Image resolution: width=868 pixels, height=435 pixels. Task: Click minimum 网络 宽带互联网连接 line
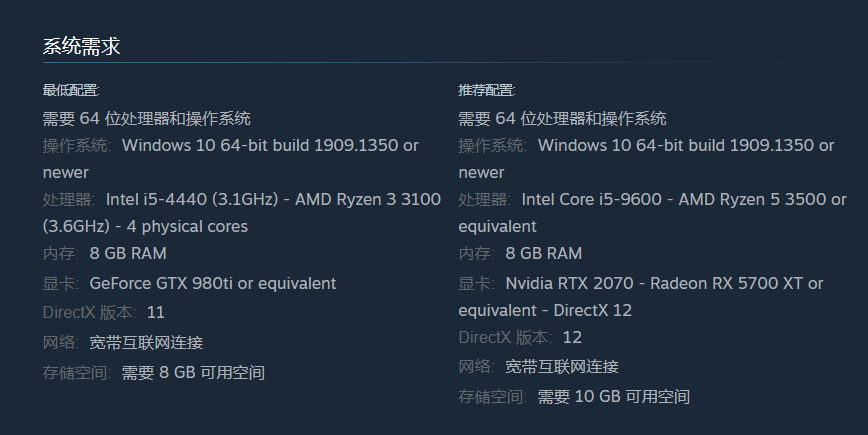pyautogui.click(x=123, y=343)
